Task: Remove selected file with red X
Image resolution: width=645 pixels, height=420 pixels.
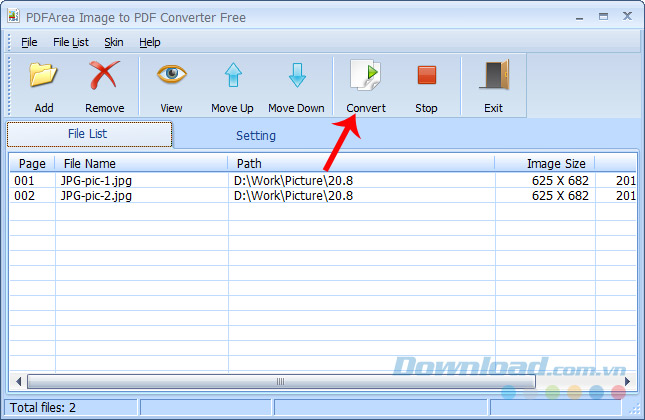Action: (104, 75)
